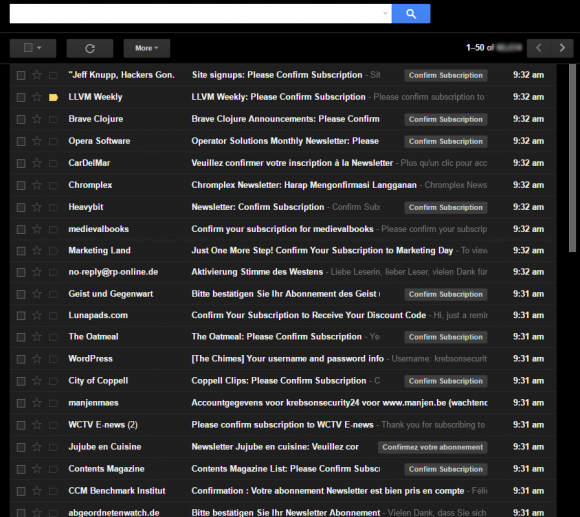Star the WordPress email
Viewport: 580px width, 517px height.
[37, 359]
